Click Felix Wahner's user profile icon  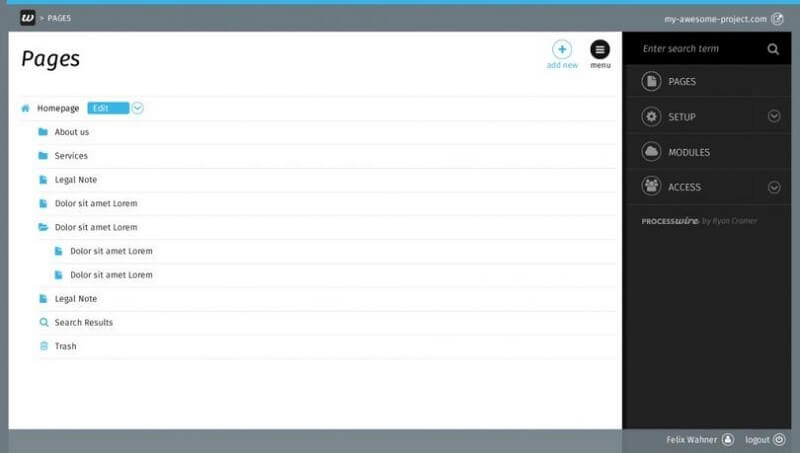pos(728,439)
